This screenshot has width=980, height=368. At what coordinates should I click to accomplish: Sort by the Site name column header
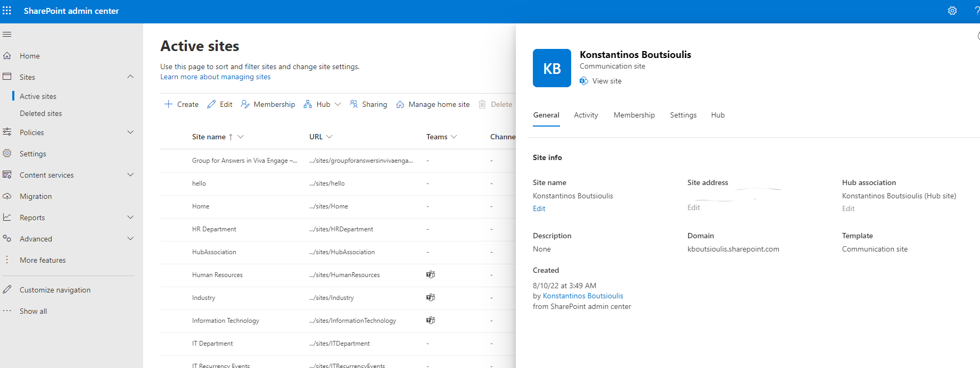209,137
